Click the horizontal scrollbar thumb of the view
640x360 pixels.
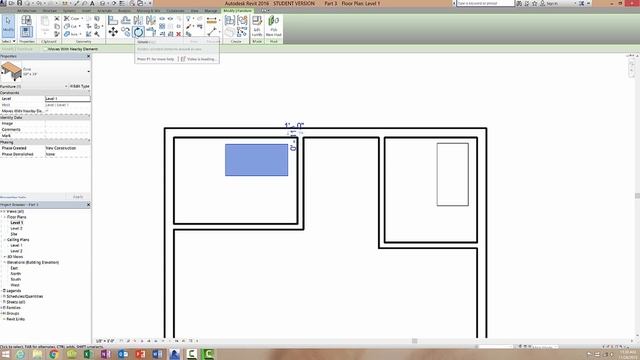pyautogui.click(x=414, y=341)
